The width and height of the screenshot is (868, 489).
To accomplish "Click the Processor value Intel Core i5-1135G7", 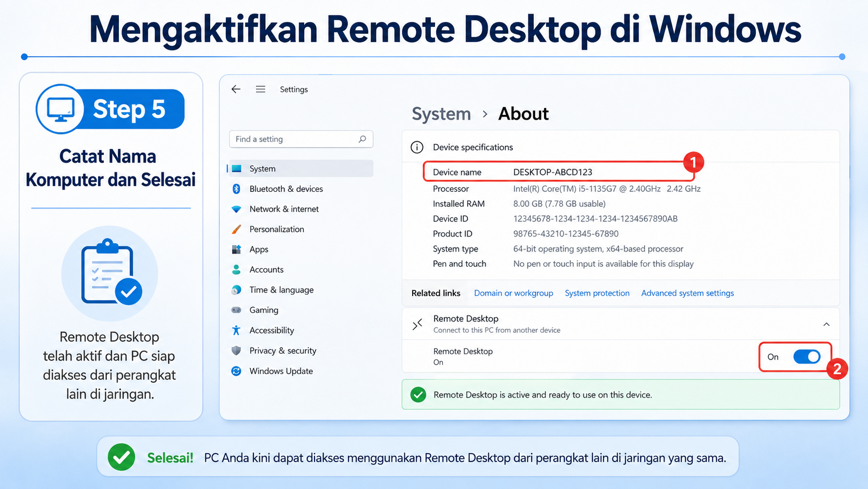I will [x=607, y=189].
